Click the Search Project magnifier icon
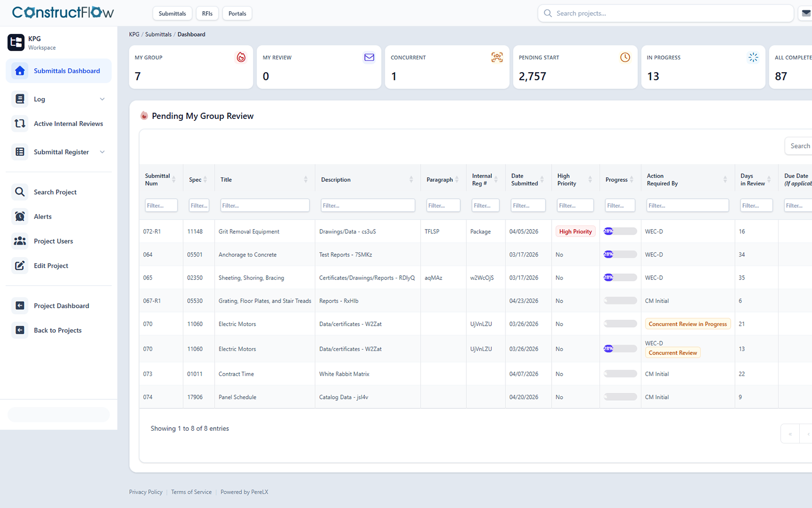 [20, 192]
